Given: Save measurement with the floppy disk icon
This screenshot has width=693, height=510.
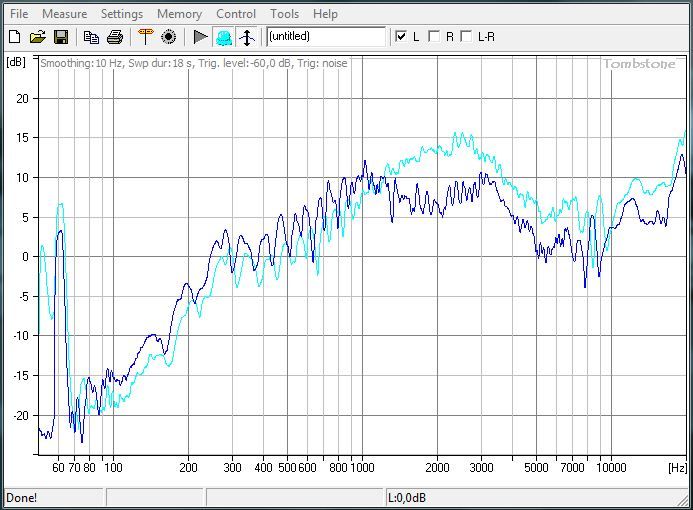Looking at the screenshot, I should coord(60,37).
